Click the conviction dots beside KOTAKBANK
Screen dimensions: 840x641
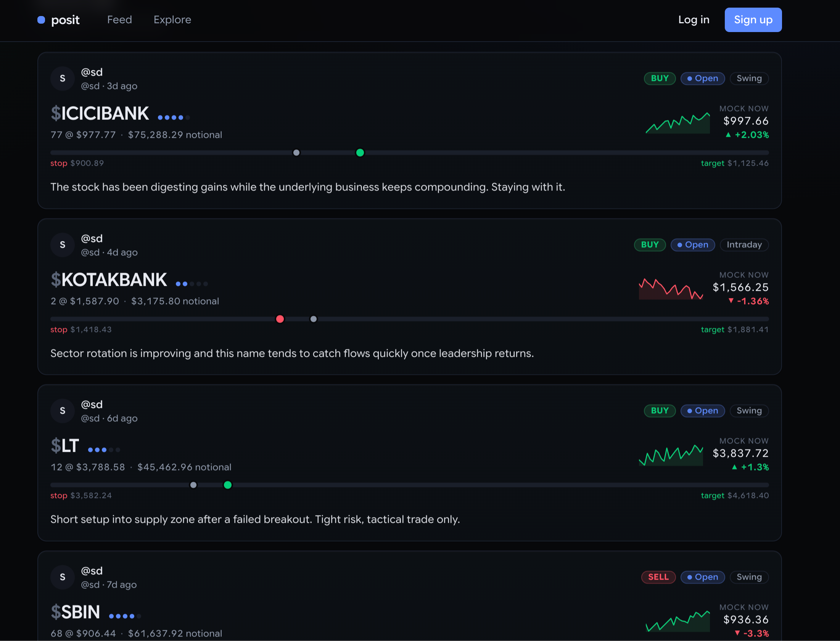[x=192, y=284]
